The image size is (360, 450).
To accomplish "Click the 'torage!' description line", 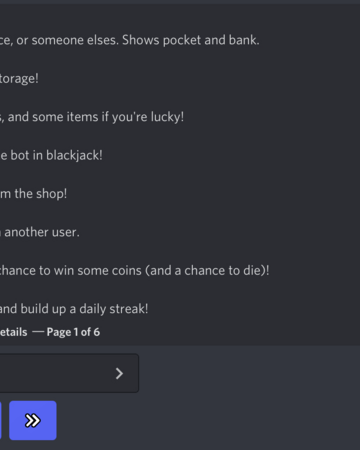I will (19, 79).
